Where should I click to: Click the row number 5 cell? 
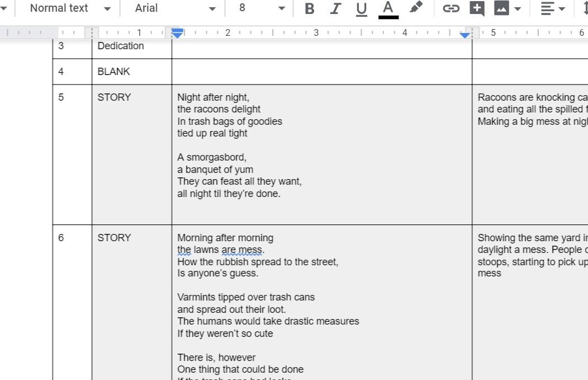pyautogui.click(x=72, y=154)
